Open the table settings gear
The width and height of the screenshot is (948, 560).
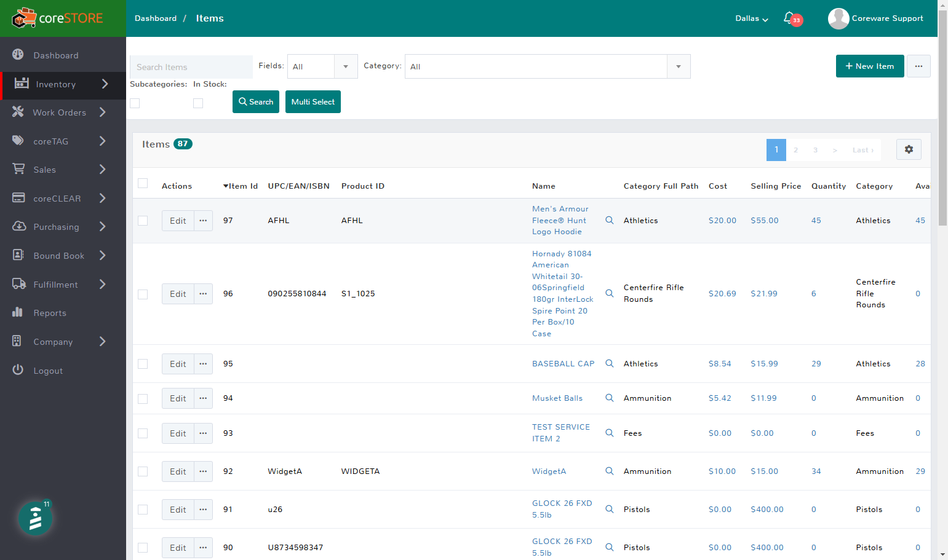coord(909,149)
